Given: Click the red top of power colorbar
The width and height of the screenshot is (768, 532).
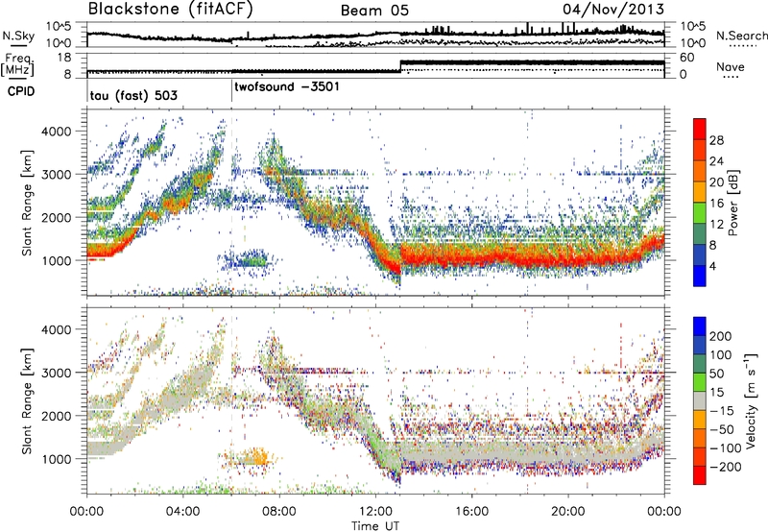Looking at the screenshot, I should pyautogui.click(x=700, y=127).
